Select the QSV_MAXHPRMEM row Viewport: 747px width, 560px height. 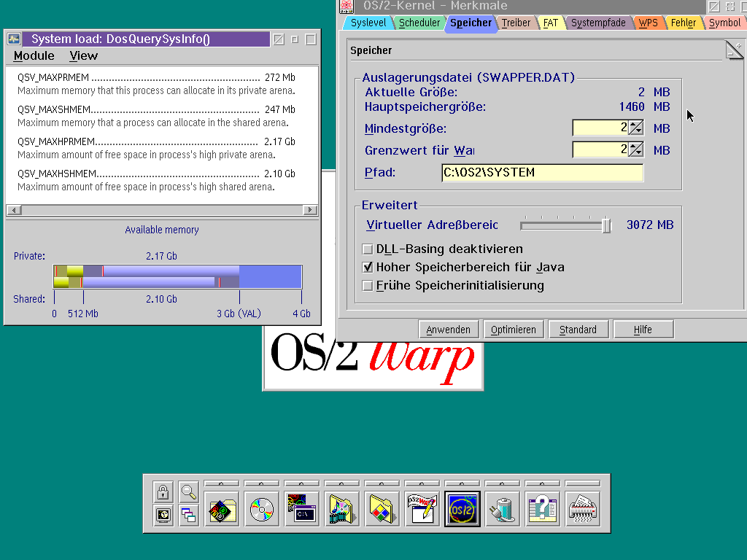(156, 148)
